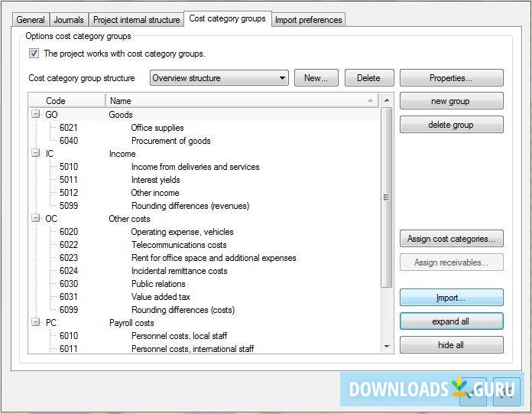Viewport: 532px width, 414px height.
Task: Open the Overview structure dropdown
Action: (219, 78)
